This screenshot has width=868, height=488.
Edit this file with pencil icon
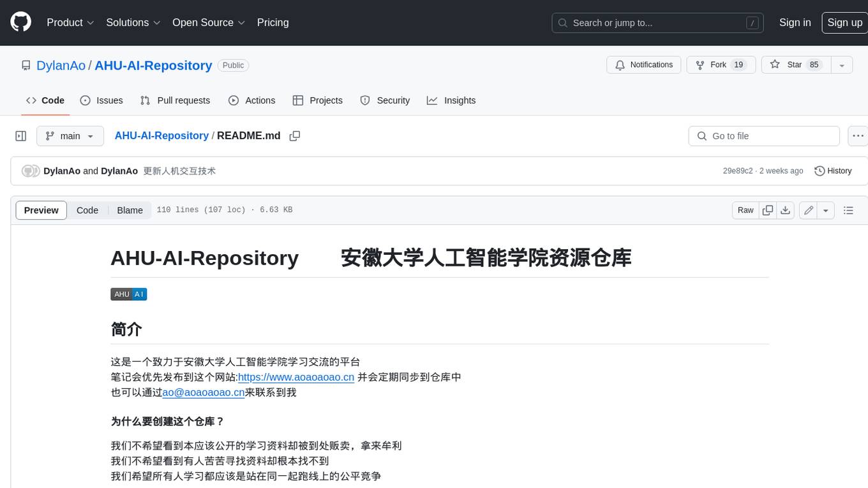[809, 210]
